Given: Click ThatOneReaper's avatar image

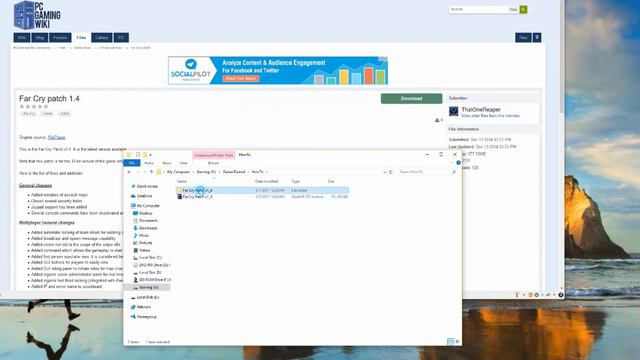Looking at the screenshot, I should pos(453,111).
